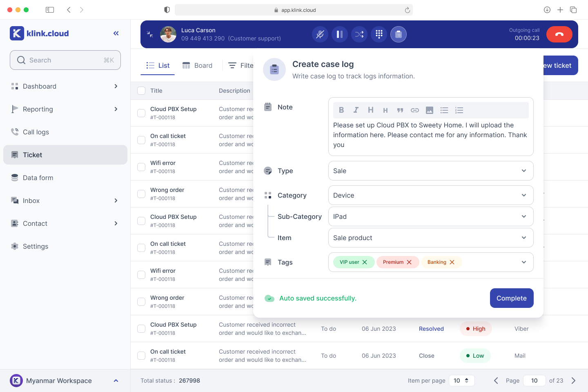Go to the next page arrow

click(x=573, y=381)
